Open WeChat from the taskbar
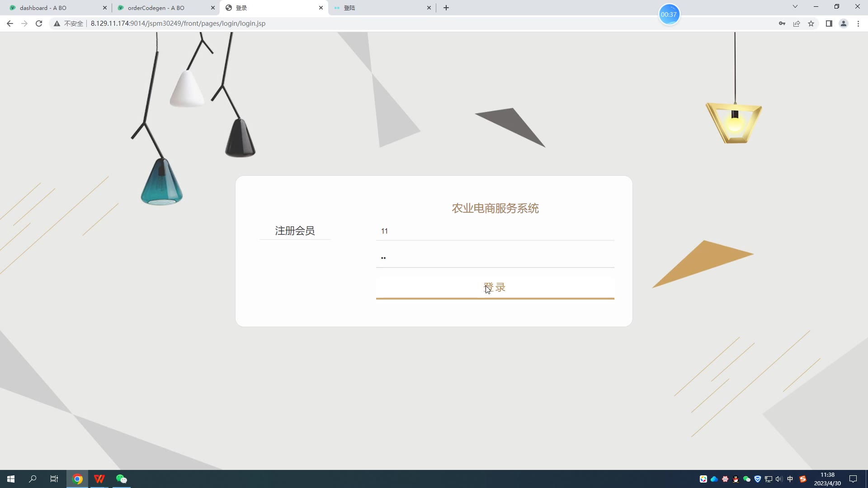This screenshot has height=488, width=868. point(121,479)
